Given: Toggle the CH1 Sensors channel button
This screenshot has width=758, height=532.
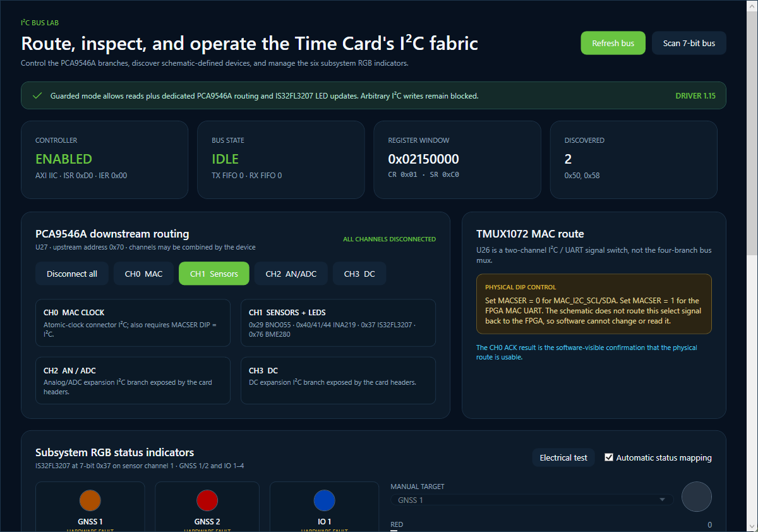Looking at the screenshot, I should [x=214, y=274].
